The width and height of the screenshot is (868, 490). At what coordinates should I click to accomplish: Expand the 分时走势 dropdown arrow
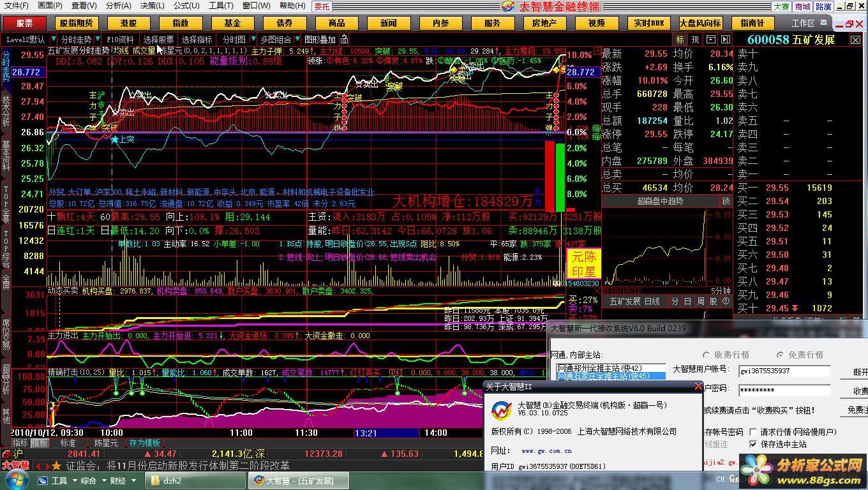(99, 40)
